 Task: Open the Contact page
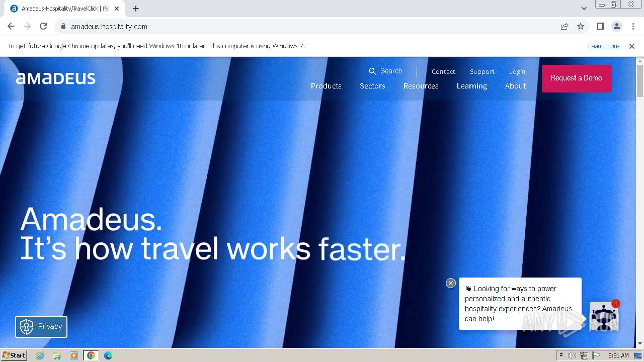pyautogui.click(x=443, y=72)
